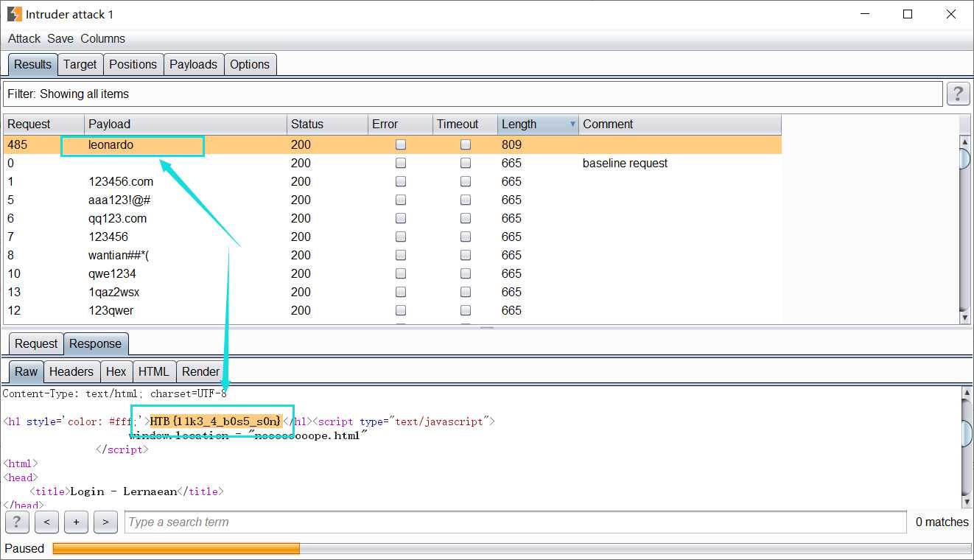Click the response pane vertical scrollbar thumb
The width and height of the screenshot is (974, 560).
click(x=966, y=435)
